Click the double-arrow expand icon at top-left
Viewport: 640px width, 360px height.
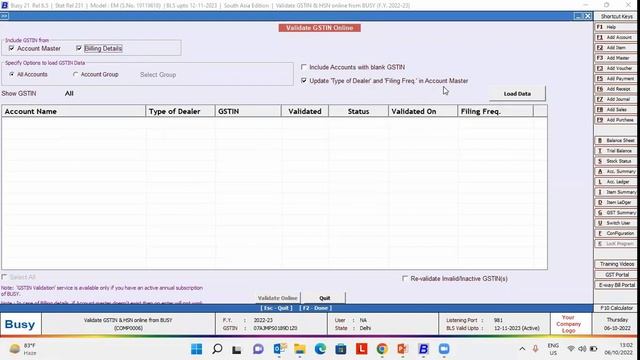click(4, 16)
